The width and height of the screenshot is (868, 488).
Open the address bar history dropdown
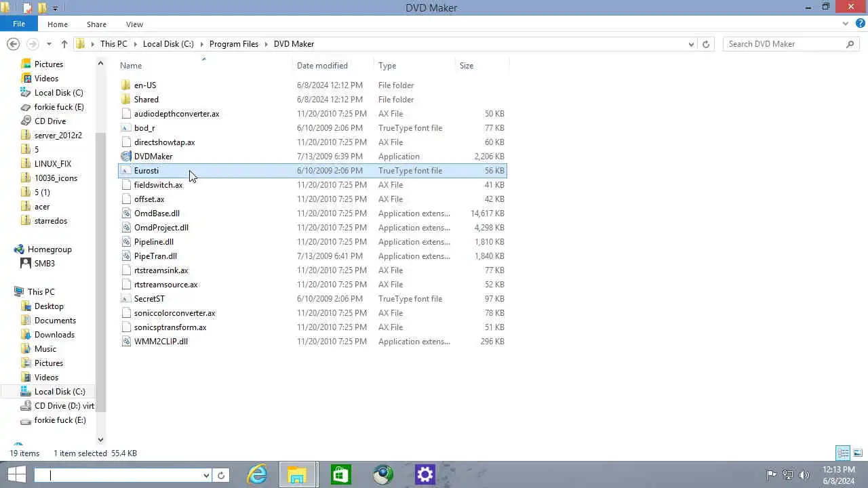click(x=691, y=44)
